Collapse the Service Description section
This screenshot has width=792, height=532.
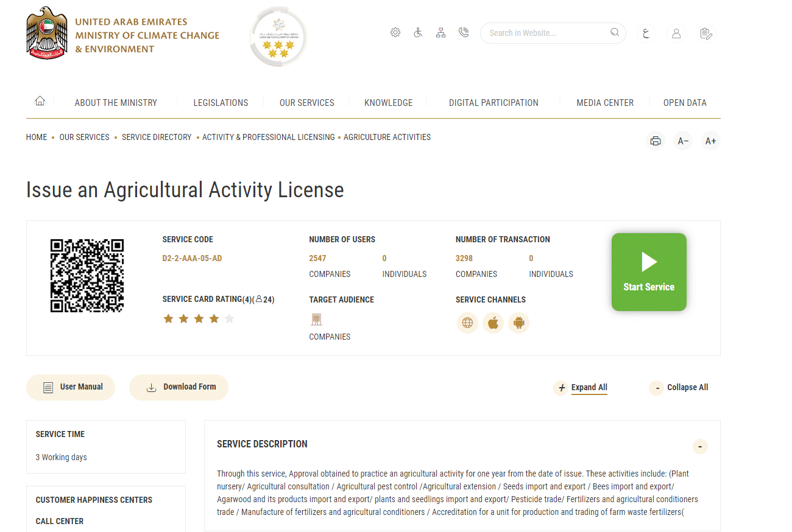tap(700, 446)
